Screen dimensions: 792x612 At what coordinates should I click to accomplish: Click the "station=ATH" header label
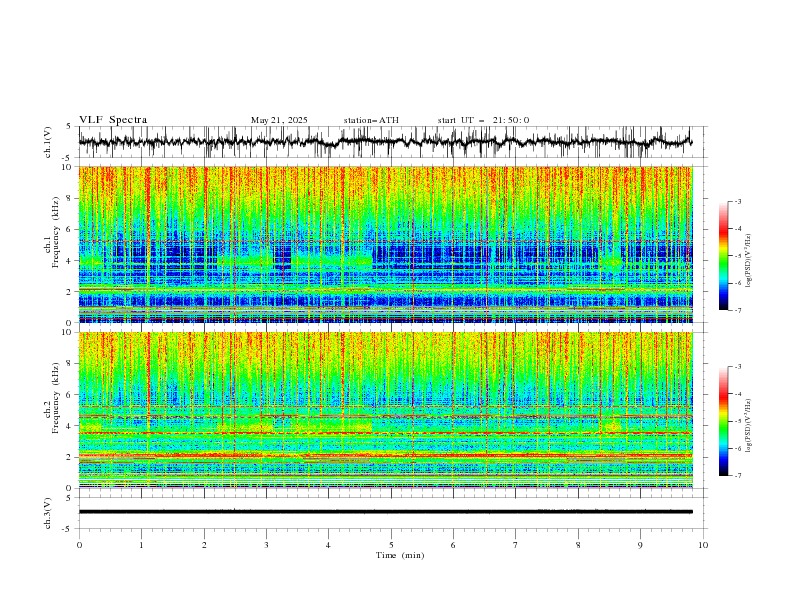(x=371, y=120)
